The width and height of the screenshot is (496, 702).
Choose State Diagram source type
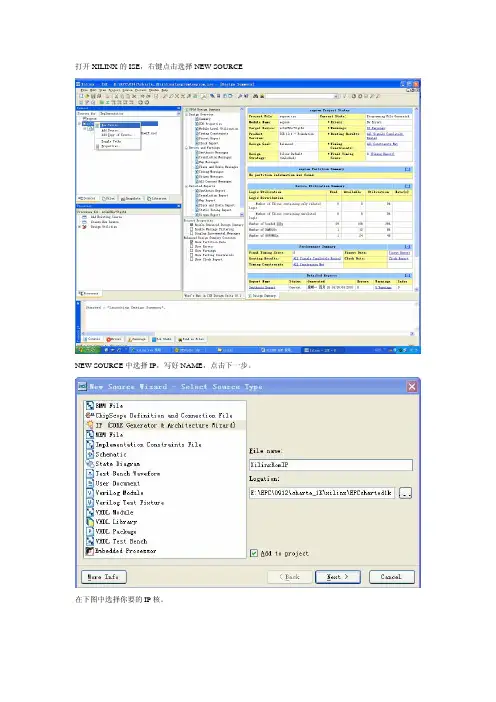point(113,464)
